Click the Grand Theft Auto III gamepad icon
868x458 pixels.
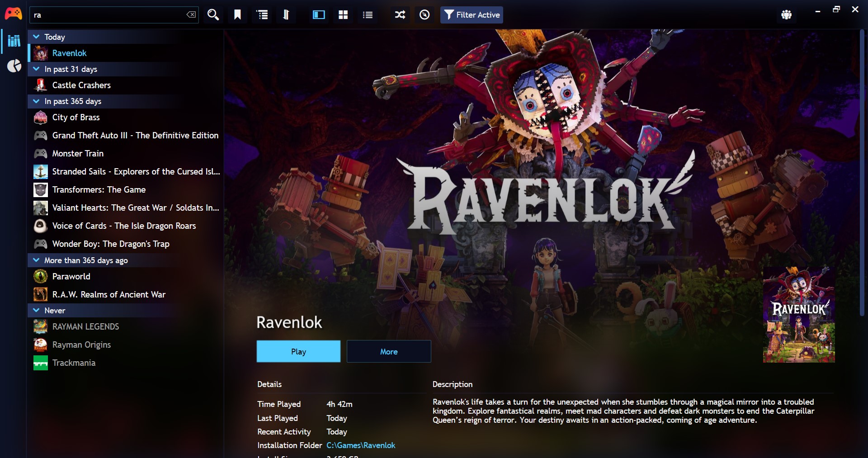(x=41, y=135)
